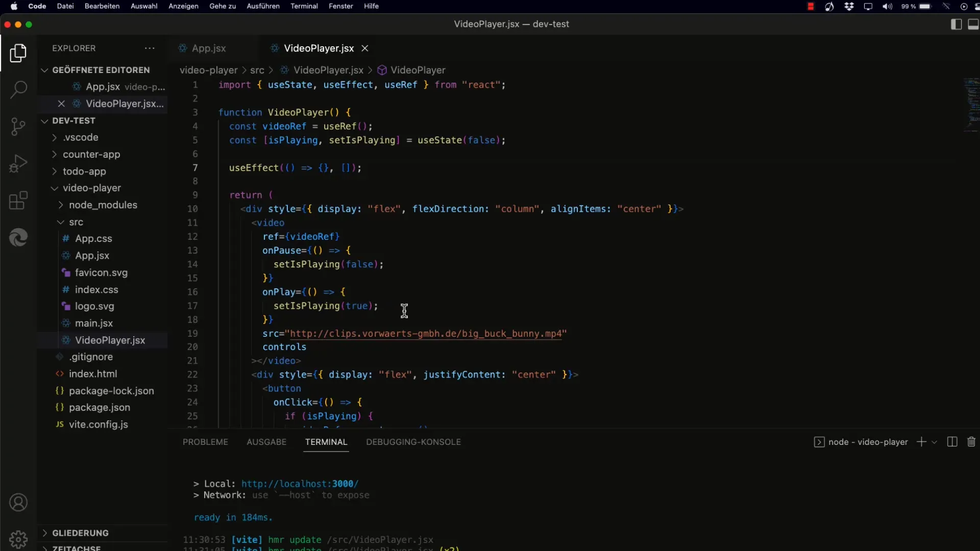Click the big_buck_bunny.mp4 URL in code
This screenshot has height=551, width=980.
pyautogui.click(x=426, y=333)
